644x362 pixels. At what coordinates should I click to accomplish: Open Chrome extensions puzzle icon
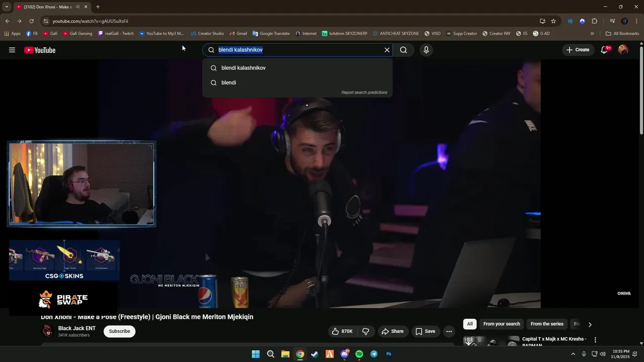pos(594,21)
